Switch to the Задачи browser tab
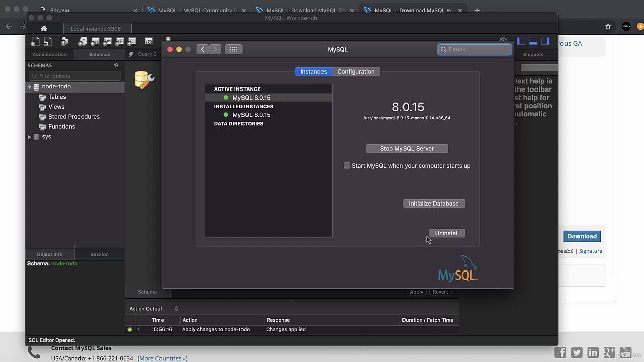The height and width of the screenshot is (362, 644). pos(89,10)
